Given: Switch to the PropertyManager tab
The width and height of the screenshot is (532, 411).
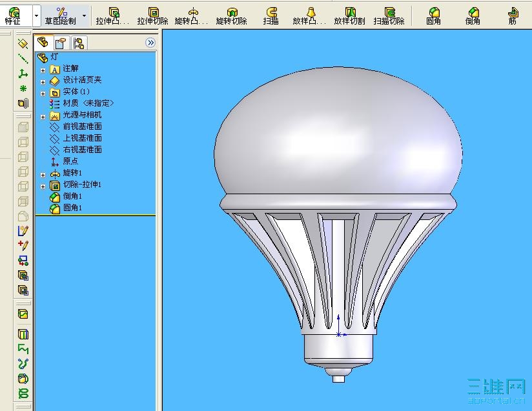Looking at the screenshot, I should tap(61, 43).
